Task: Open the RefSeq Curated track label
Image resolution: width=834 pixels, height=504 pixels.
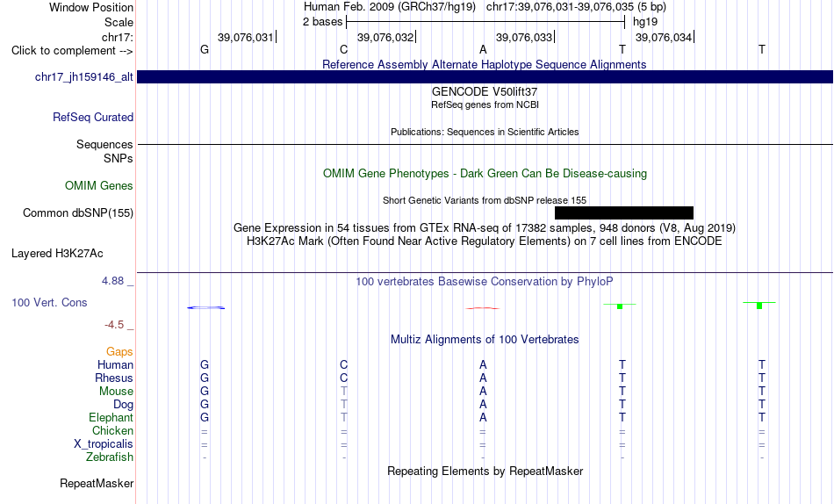Action: pos(93,117)
